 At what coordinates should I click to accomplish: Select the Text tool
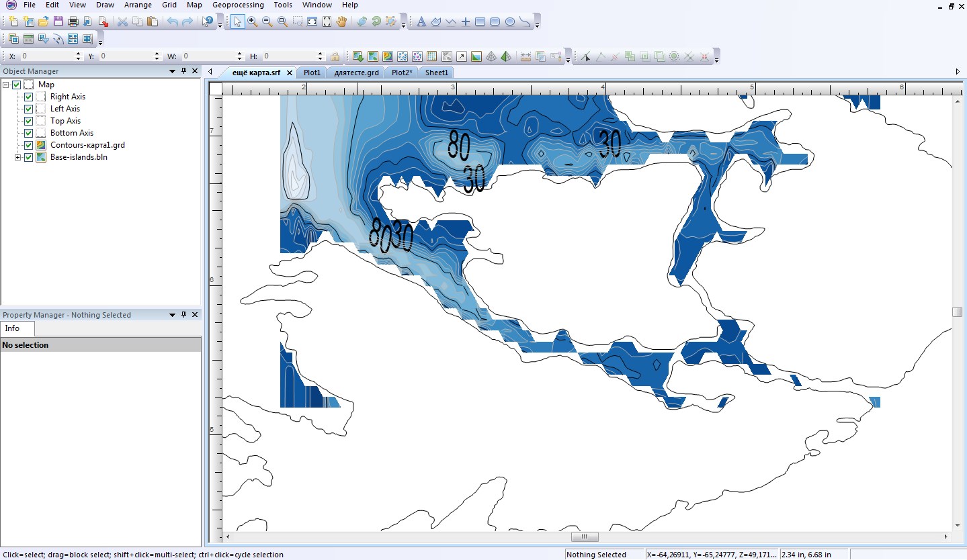pos(421,21)
